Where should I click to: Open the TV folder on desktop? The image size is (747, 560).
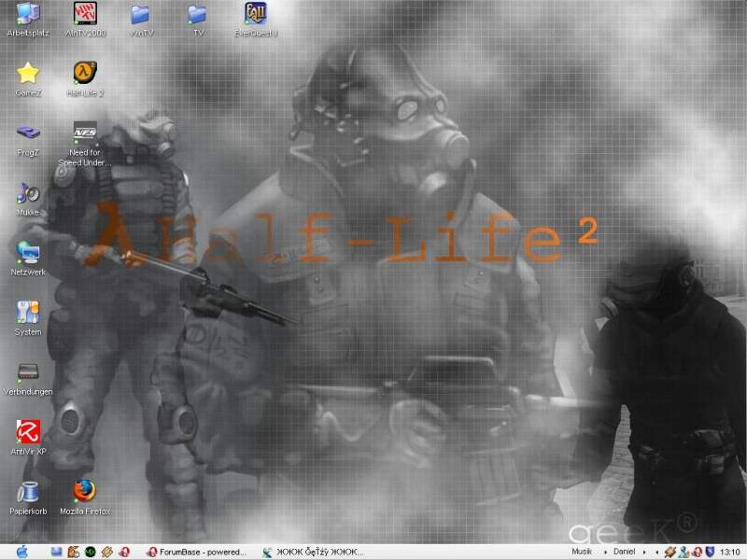(198, 19)
